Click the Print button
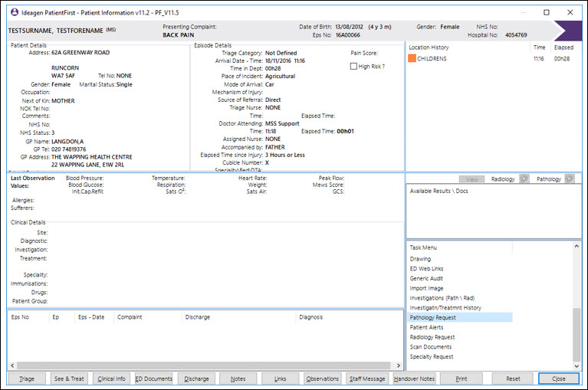The image size is (588, 390). (x=462, y=379)
